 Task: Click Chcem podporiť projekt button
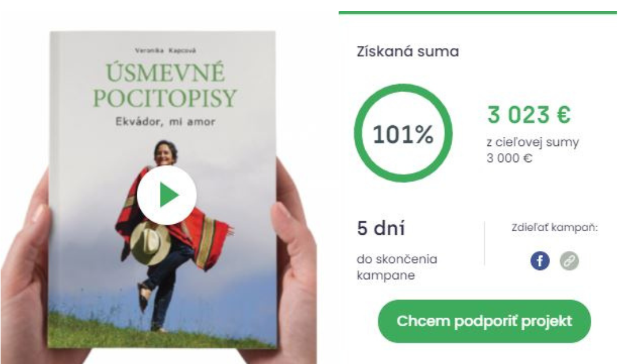coord(484,321)
